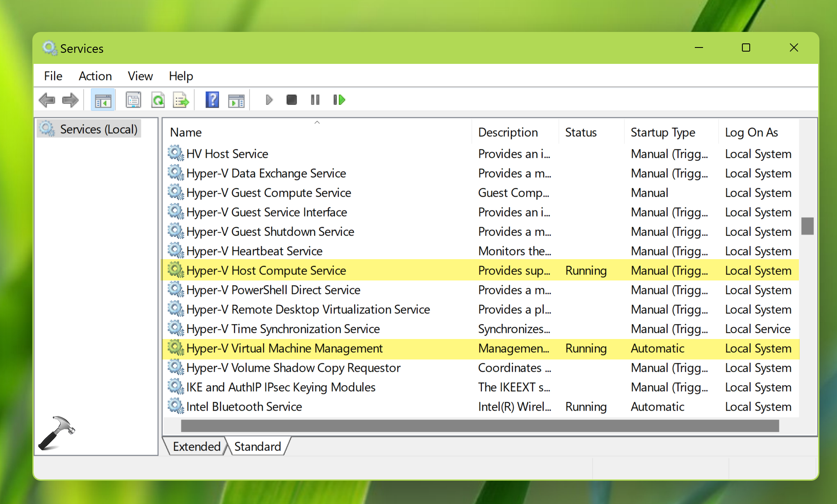This screenshot has height=504, width=837.
Task: Select Services (Local) in the tree
Action: click(x=98, y=129)
